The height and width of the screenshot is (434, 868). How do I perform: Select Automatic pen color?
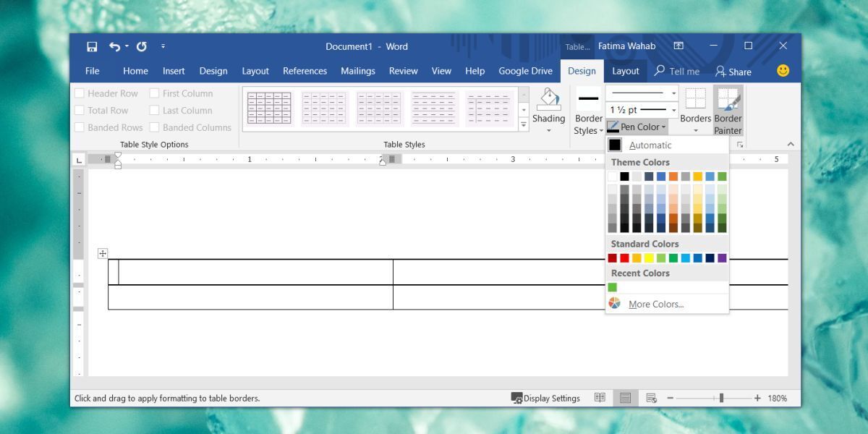650,145
